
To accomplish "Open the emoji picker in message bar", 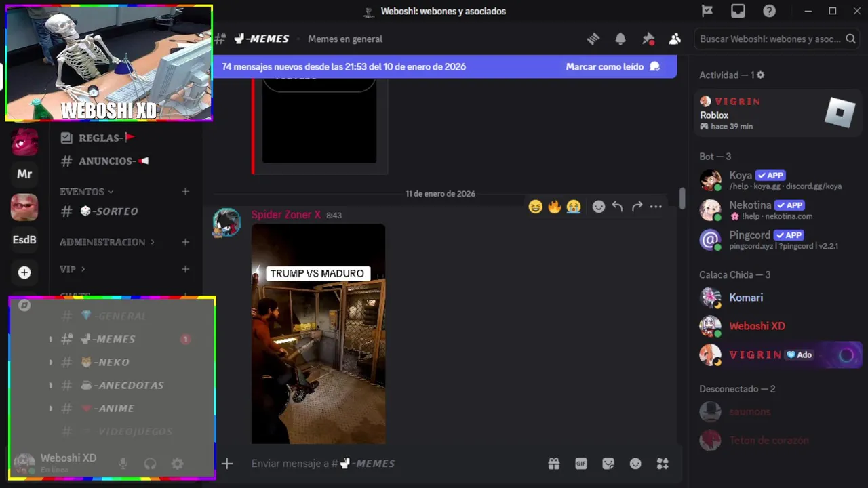I will pos(635,464).
